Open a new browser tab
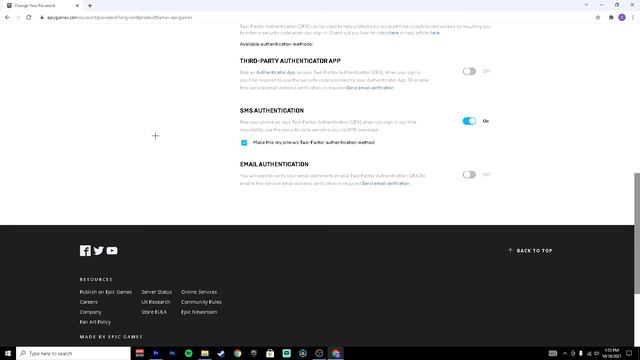 pyautogui.click(x=90, y=6)
